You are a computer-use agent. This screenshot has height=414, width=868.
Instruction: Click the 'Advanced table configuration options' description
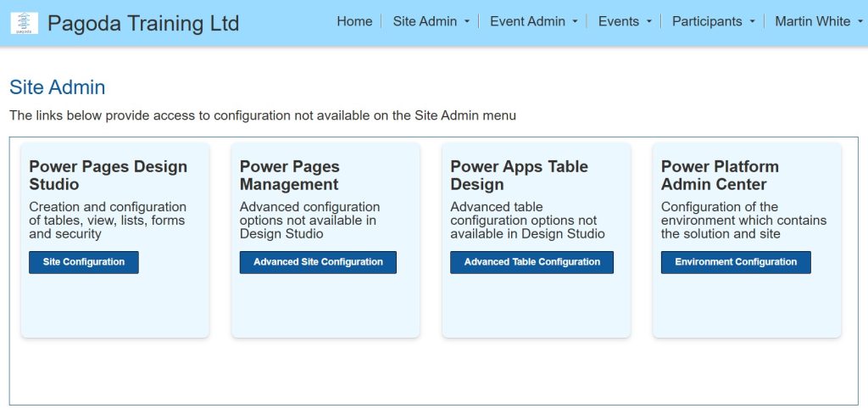tap(527, 221)
